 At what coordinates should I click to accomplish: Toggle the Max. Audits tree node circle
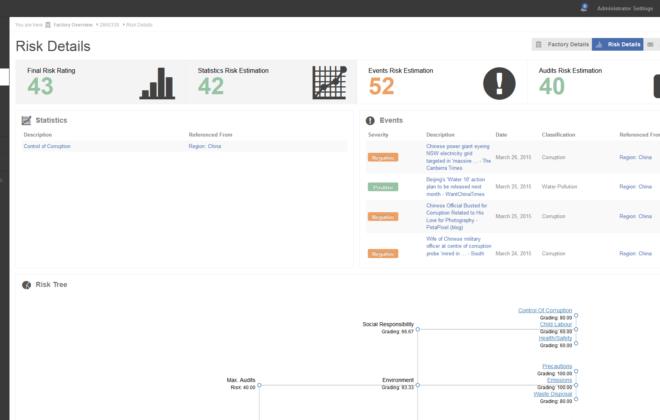point(259,385)
